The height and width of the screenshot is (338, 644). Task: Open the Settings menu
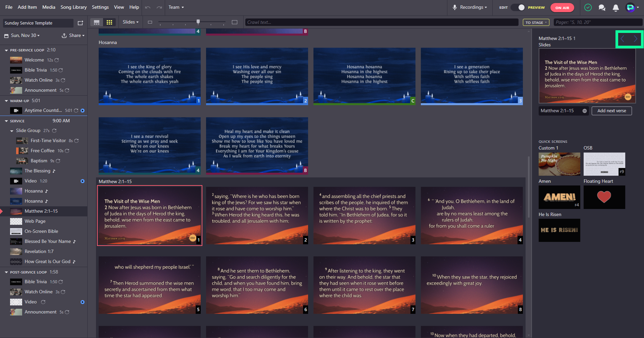(100, 7)
